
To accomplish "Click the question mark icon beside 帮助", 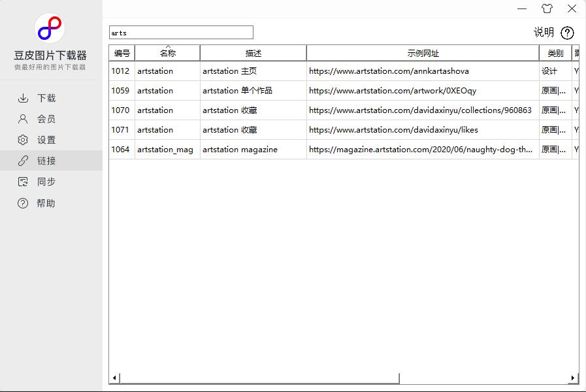I will (23, 203).
